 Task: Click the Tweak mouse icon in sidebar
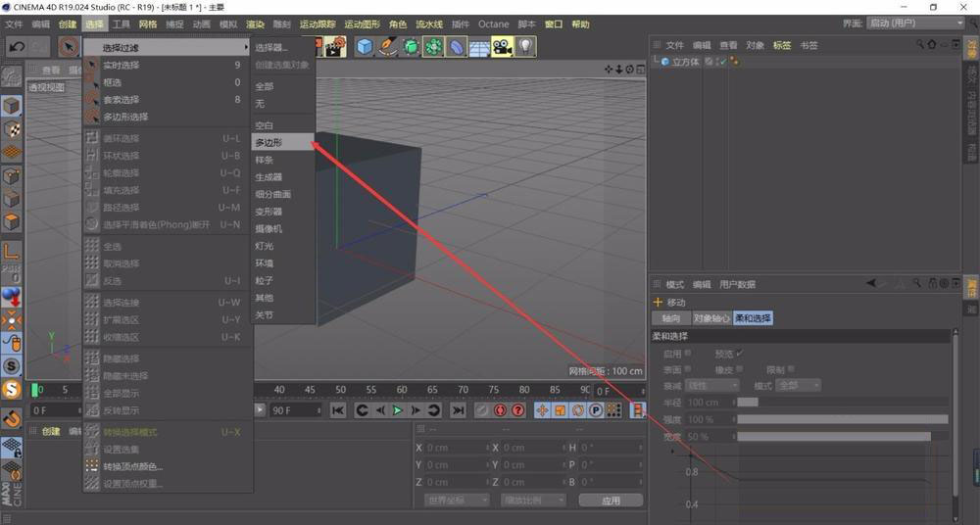11,343
